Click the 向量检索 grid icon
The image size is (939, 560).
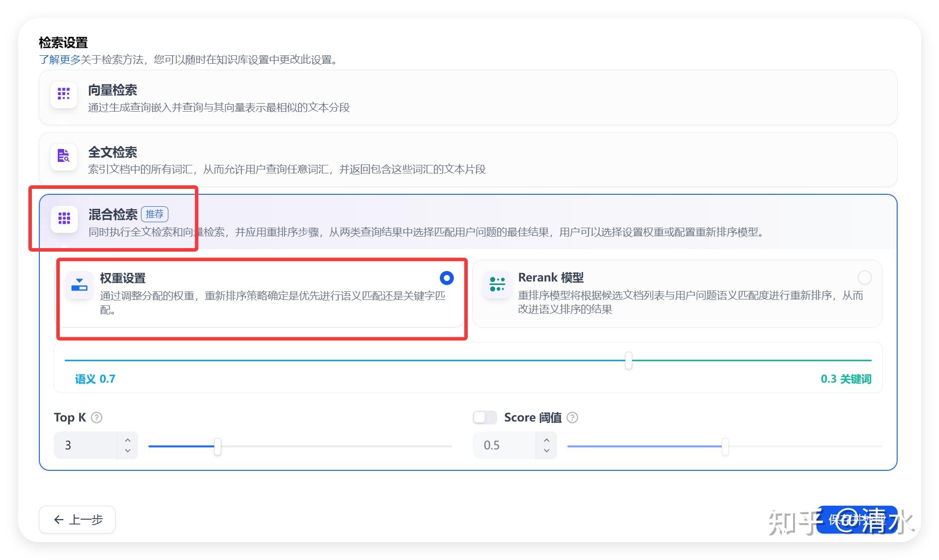tap(63, 94)
